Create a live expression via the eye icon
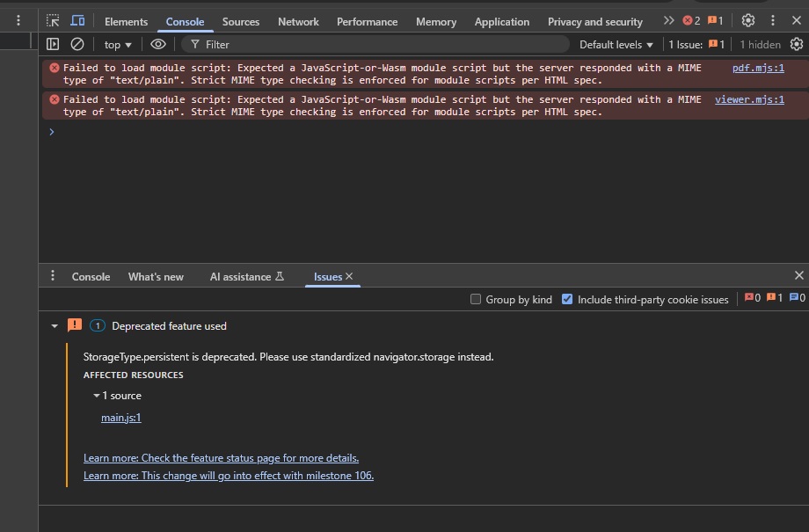The width and height of the screenshot is (809, 532). [157, 44]
